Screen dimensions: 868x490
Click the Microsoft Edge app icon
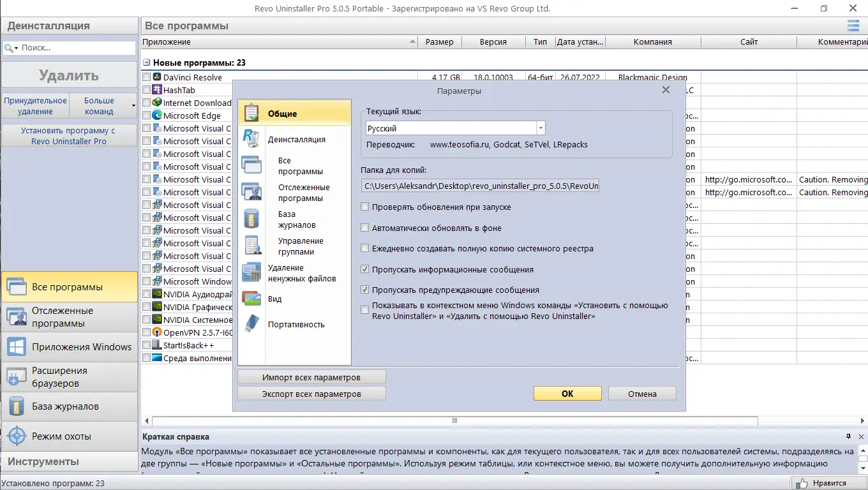[x=157, y=115]
